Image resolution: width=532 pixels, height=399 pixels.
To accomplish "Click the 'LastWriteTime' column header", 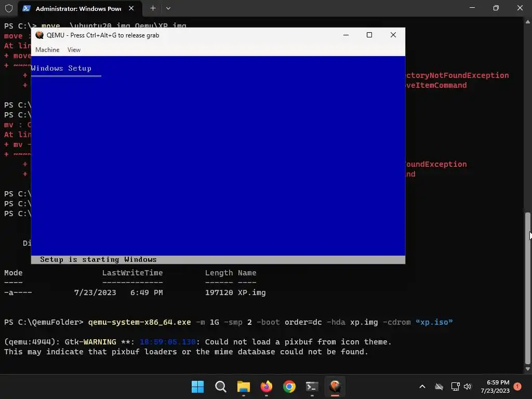I will pyautogui.click(x=132, y=273).
